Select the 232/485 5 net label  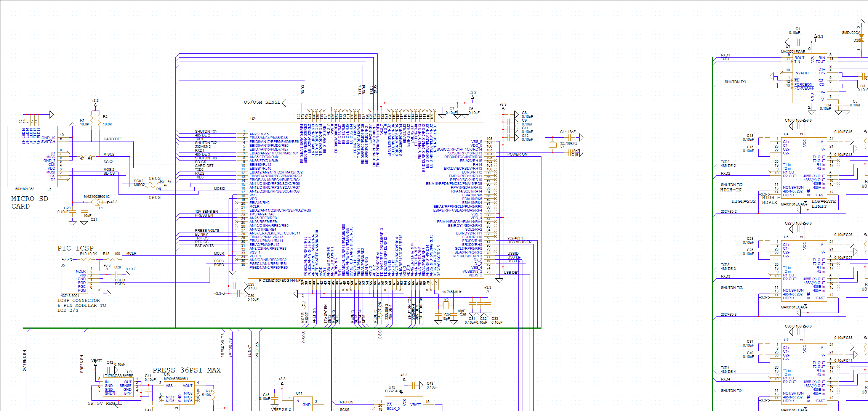click(515, 238)
